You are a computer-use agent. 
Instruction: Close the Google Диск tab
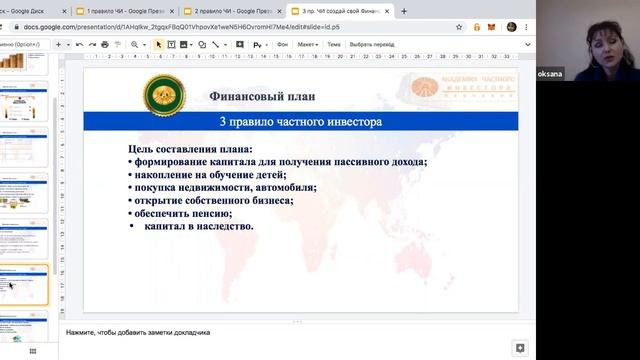(64, 11)
